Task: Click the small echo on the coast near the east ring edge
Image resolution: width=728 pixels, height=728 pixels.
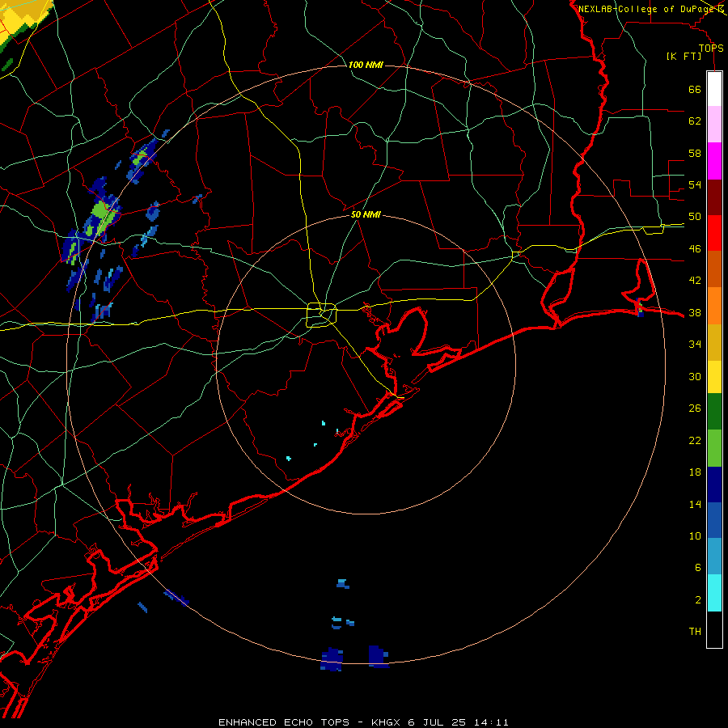Action: [x=641, y=309]
